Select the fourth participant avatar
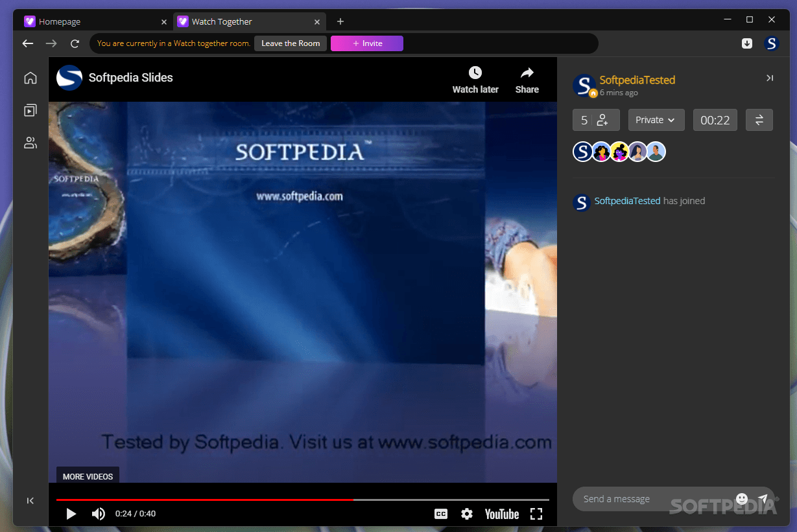 638,152
